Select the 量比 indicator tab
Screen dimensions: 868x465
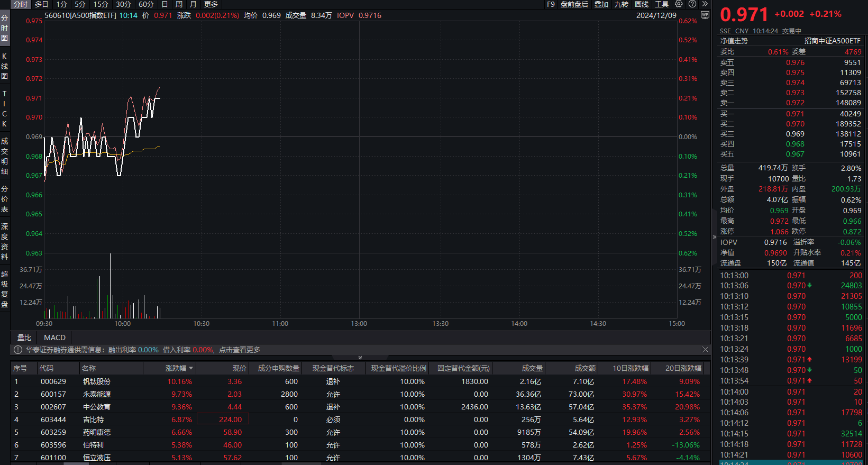coord(24,338)
